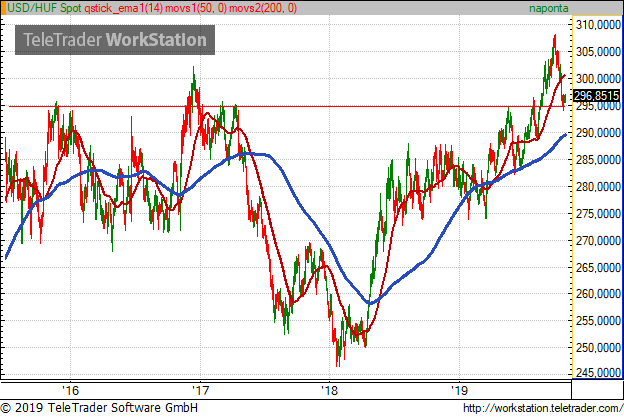This screenshot has width=624, height=417.
Task: Click the USD/HUF Spot chart title
Action: pyautogui.click(x=44, y=8)
